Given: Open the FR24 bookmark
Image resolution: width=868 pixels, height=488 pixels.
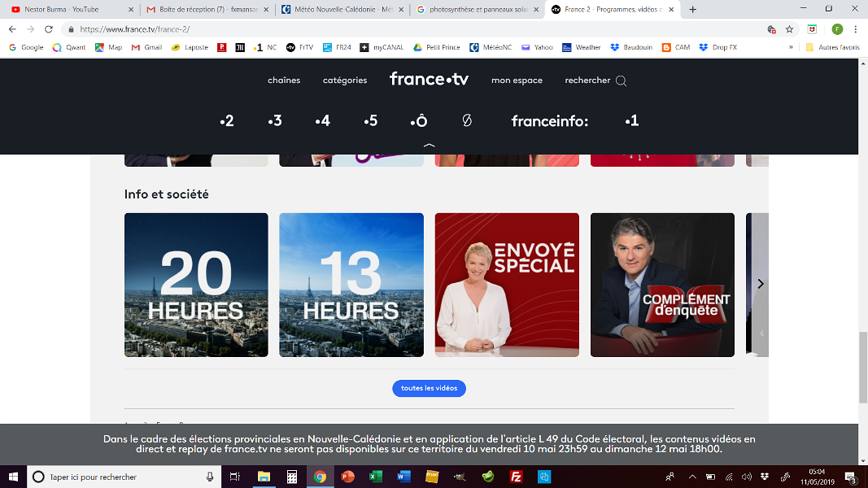Looking at the screenshot, I should 337,47.
